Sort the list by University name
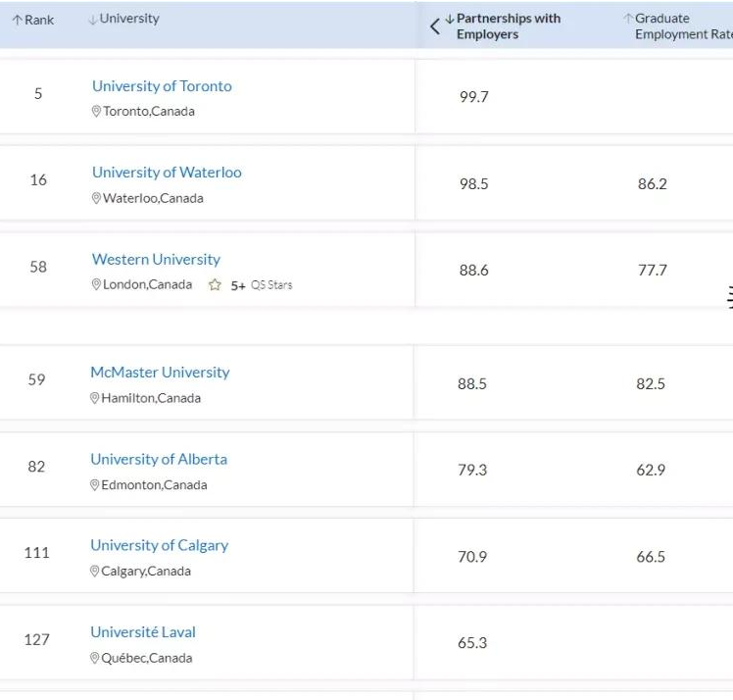Screen dimensions: 733x700 tap(123, 20)
